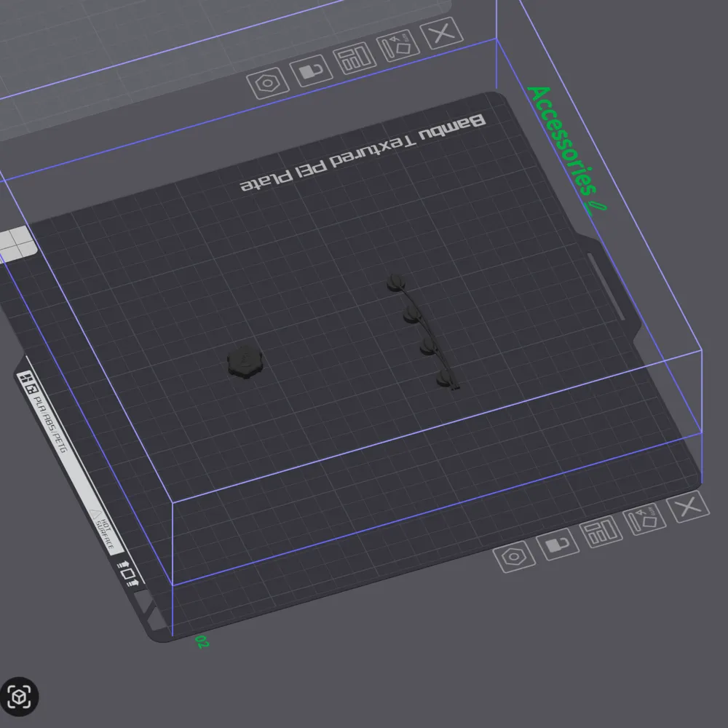Remove plate with X icon in upper toolbar
The height and width of the screenshot is (728, 728).
(x=442, y=33)
